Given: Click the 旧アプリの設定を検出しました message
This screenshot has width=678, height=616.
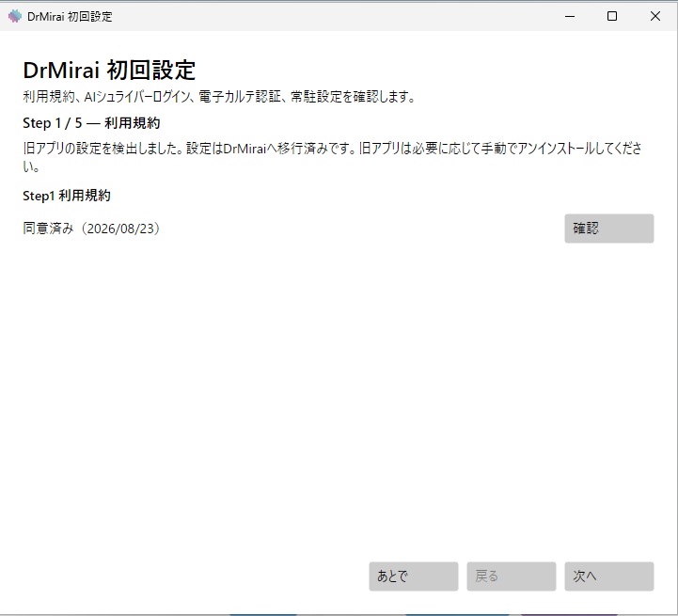Looking at the screenshot, I should (x=332, y=157).
